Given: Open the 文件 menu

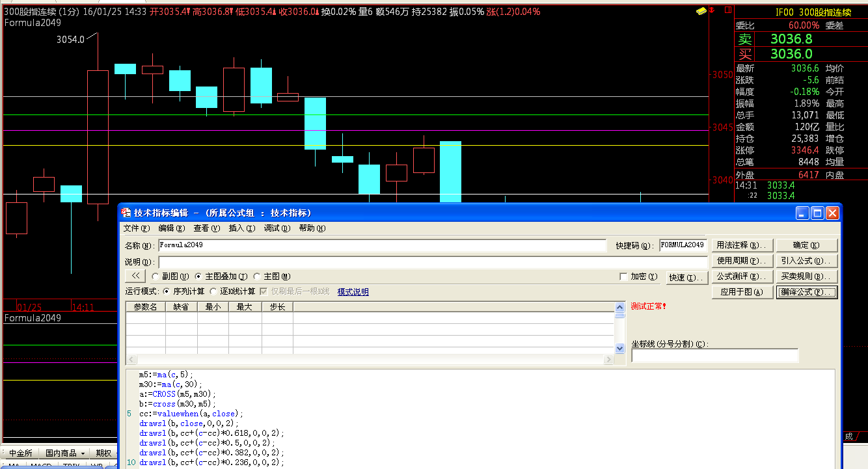Looking at the screenshot, I should tap(136, 228).
